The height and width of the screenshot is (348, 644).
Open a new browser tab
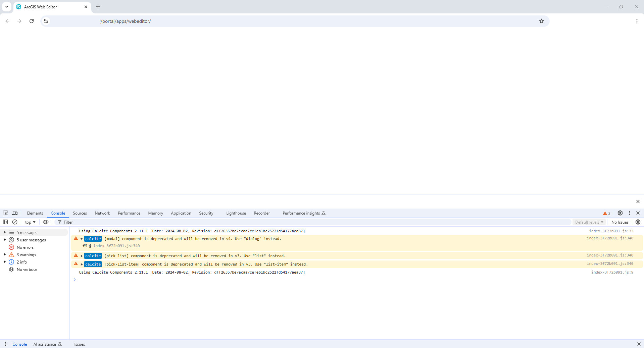98,7
